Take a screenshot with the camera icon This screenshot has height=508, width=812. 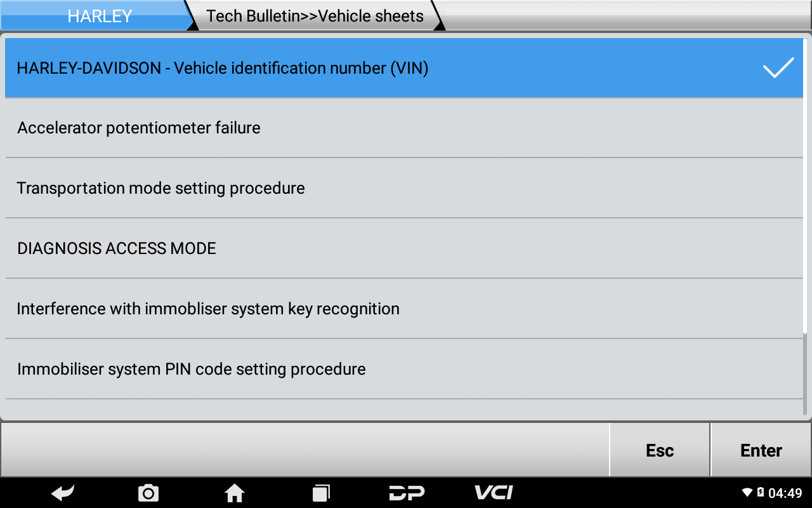click(x=148, y=493)
